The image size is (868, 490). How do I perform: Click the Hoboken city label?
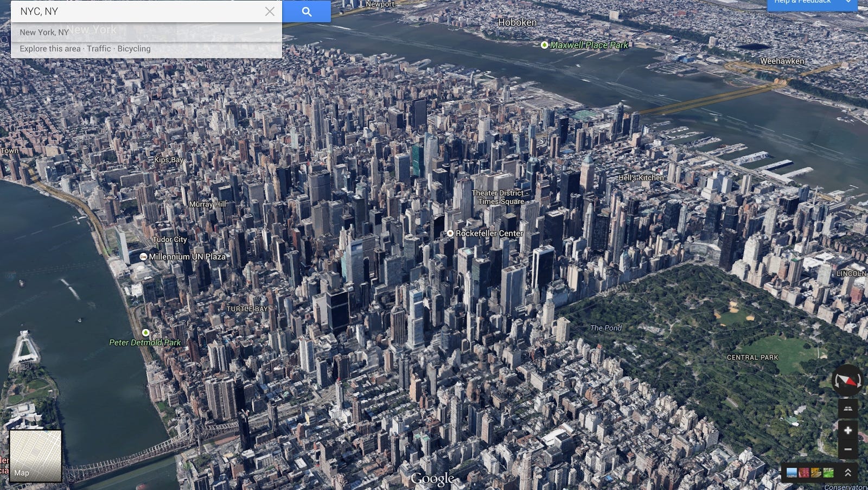(518, 22)
